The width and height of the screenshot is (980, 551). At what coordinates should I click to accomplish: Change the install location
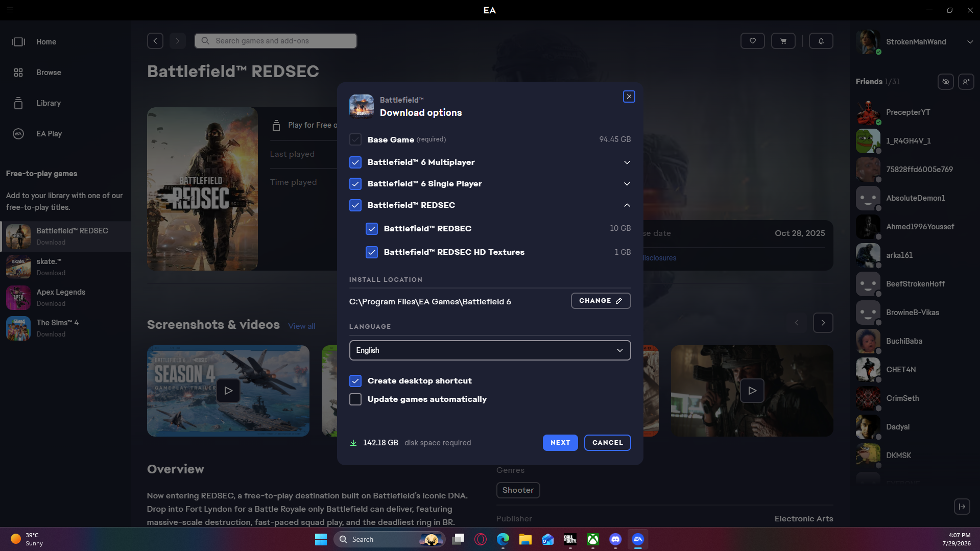coord(601,301)
